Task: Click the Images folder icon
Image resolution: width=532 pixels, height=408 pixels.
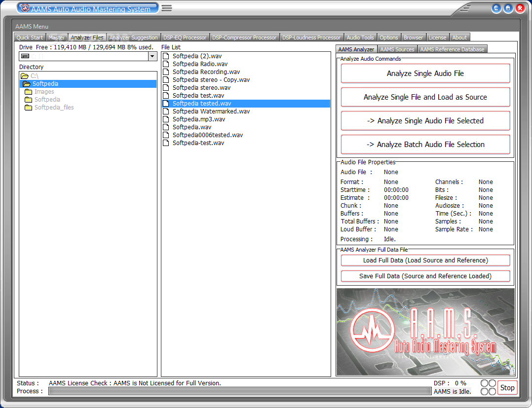Action: 29,92
